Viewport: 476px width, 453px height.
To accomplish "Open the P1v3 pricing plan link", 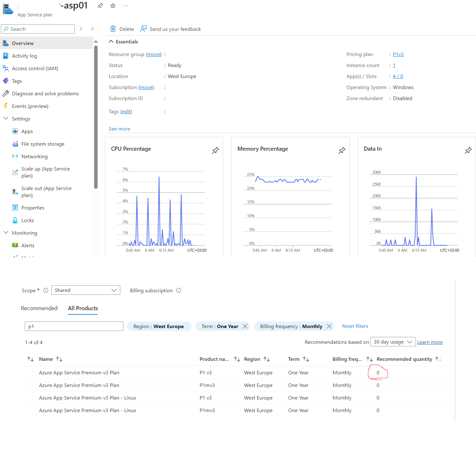I will [398, 54].
